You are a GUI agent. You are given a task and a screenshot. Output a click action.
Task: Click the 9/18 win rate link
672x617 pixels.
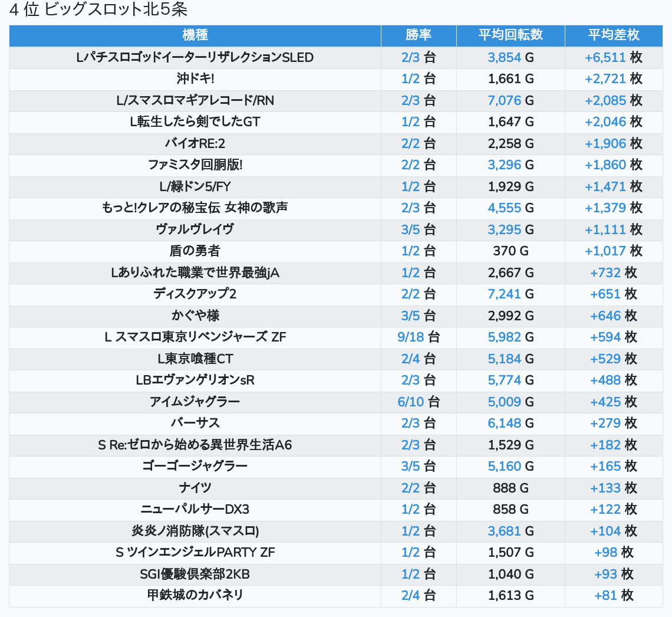[x=411, y=337]
